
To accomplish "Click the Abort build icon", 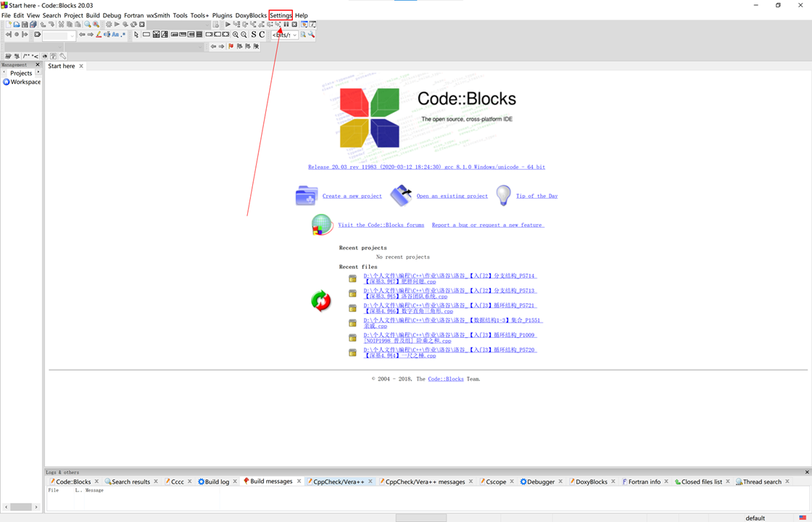I will click(142, 25).
